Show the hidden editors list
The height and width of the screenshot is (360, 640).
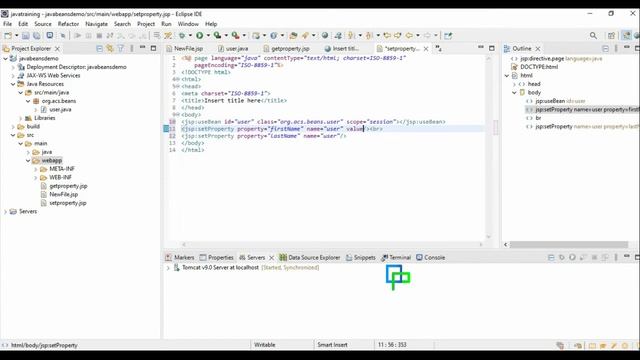(x=438, y=49)
